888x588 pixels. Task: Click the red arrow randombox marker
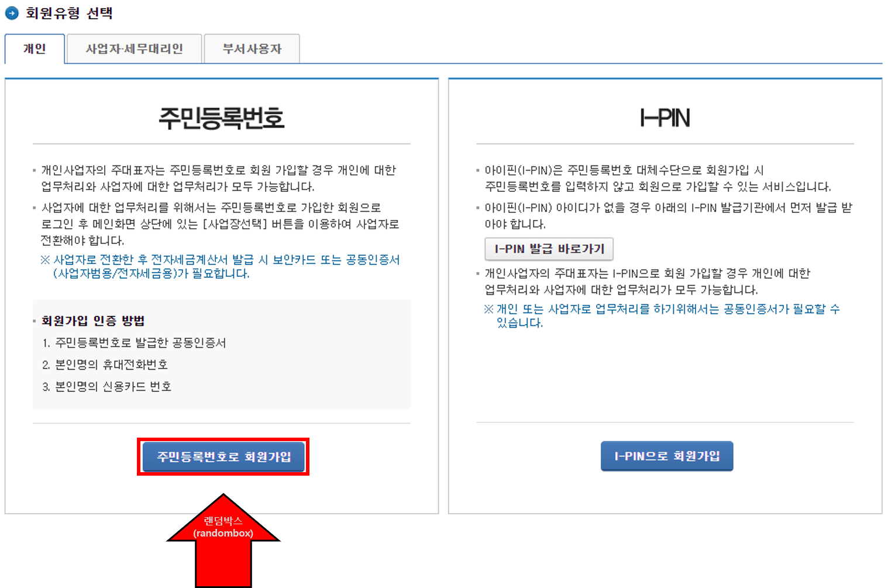pos(223,538)
